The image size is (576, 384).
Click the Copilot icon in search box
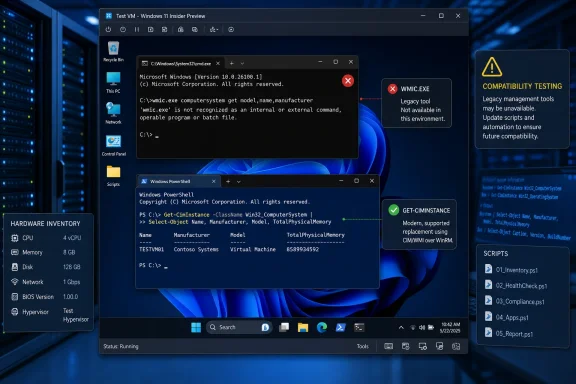pyautogui.click(x=265, y=327)
